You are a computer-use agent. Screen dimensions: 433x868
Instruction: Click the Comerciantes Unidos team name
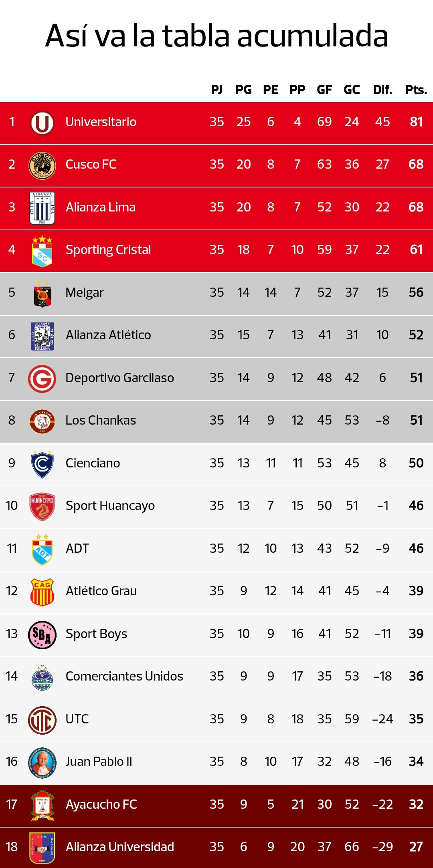[x=124, y=676]
